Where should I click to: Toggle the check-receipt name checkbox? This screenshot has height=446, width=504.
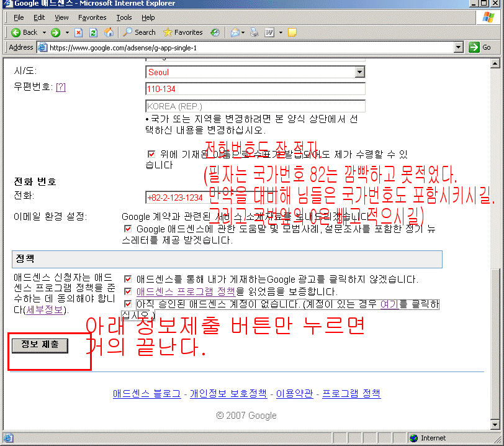coord(151,154)
